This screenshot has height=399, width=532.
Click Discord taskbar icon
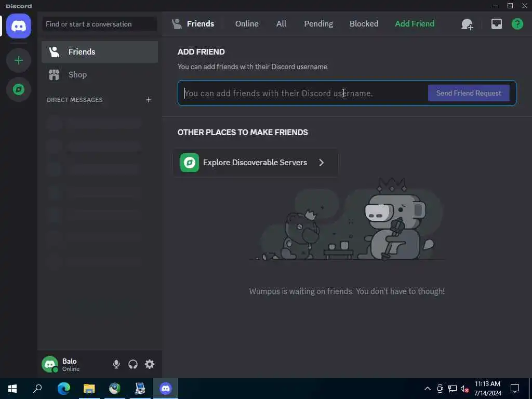[166, 389]
